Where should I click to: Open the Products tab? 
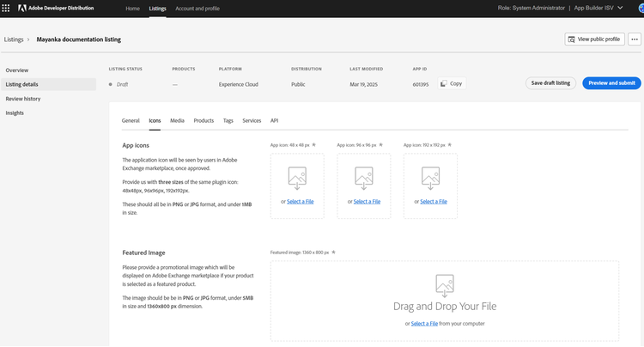[204, 120]
